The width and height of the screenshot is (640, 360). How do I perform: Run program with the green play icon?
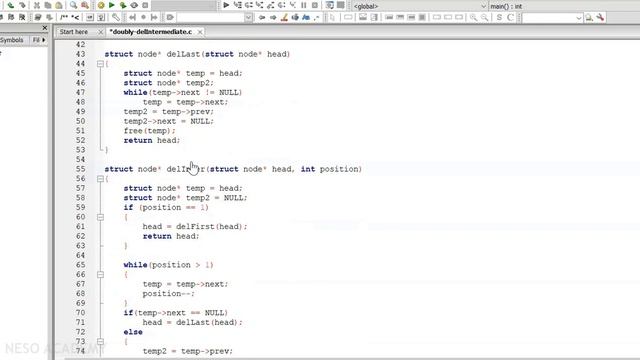click(111, 5)
